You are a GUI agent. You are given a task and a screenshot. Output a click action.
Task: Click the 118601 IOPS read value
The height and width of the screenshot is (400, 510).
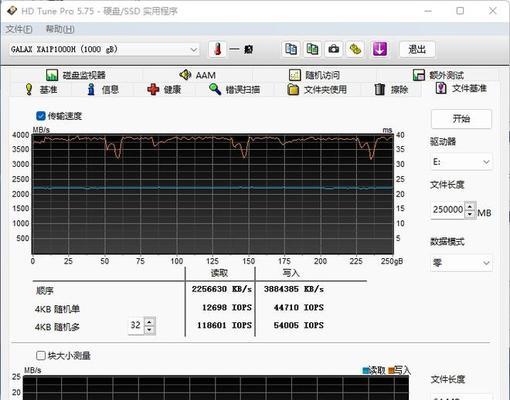click(224, 325)
